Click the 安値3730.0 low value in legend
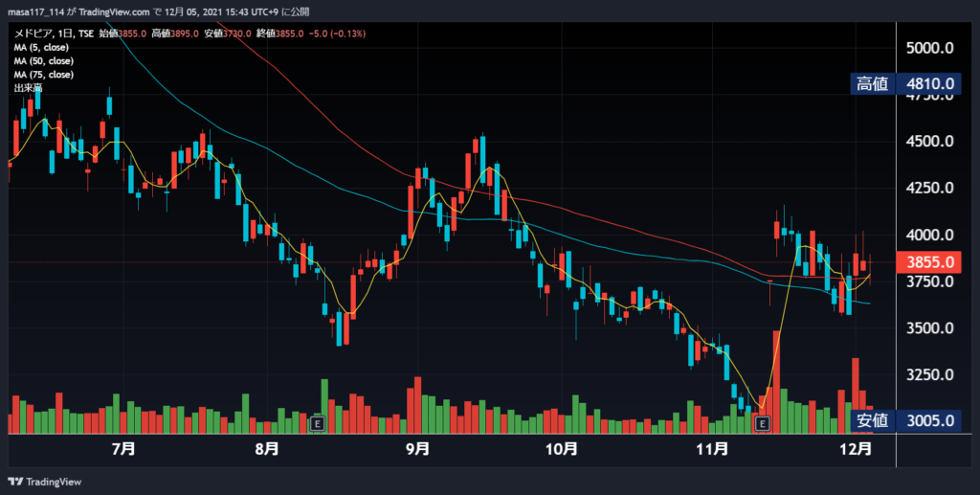This screenshot has height=495, width=980. point(228,34)
